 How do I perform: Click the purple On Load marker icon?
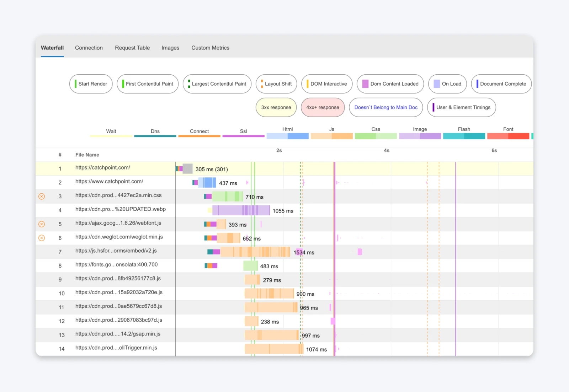pos(436,84)
